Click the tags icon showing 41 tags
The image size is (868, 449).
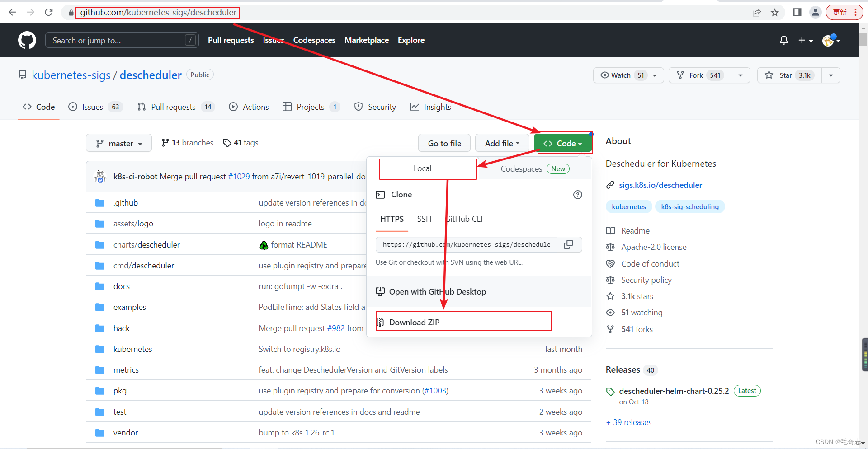(227, 143)
